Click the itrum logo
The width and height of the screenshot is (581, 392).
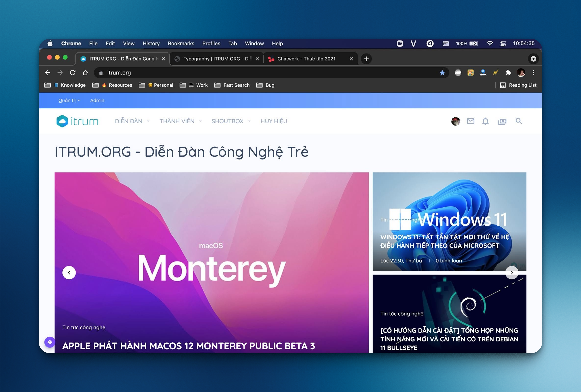(77, 121)
